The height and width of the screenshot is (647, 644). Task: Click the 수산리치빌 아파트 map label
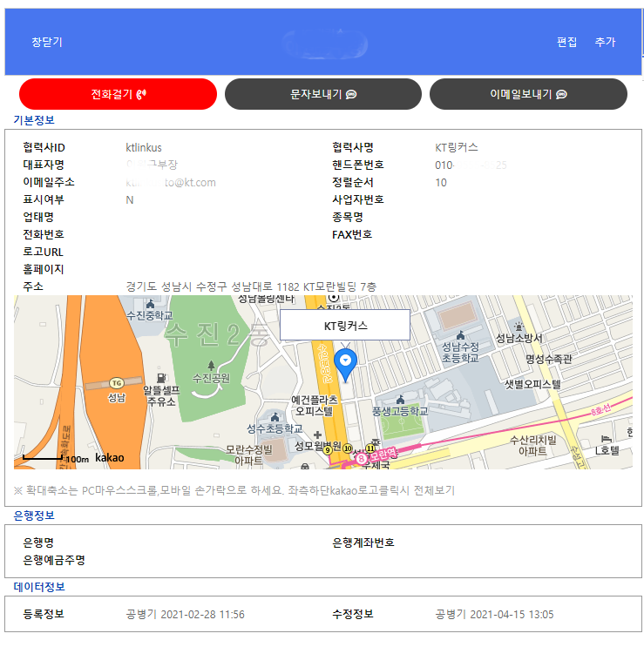pyautogui.click(x=533, y=445)
